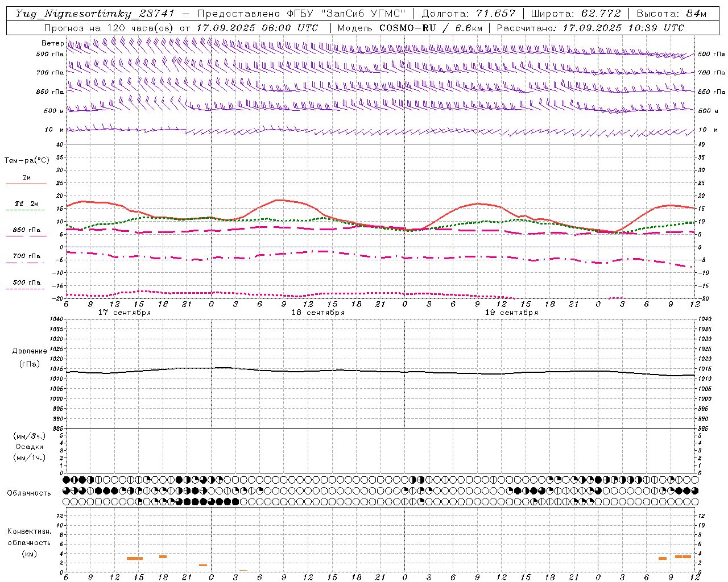Select the forecast start 17.09.2025 06:00 UTC
Screen dimensions: 728x582
pyautogui.click(x=257, y=28)
